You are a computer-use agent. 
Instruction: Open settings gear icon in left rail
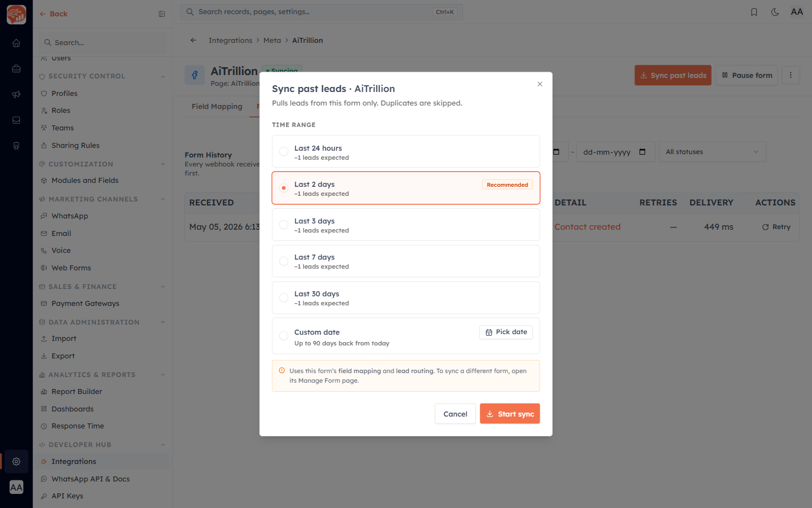(x=16, y=461)
